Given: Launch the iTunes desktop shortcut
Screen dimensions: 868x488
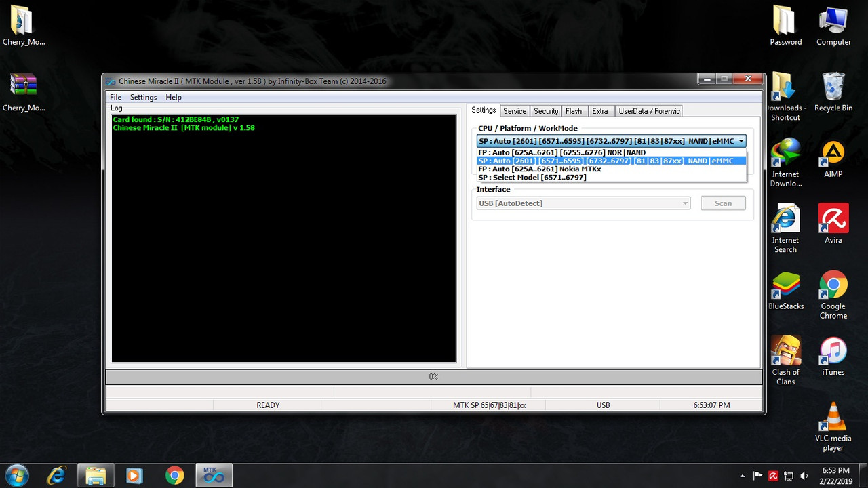Looking at the screenshot, I should tap(833, 357).
